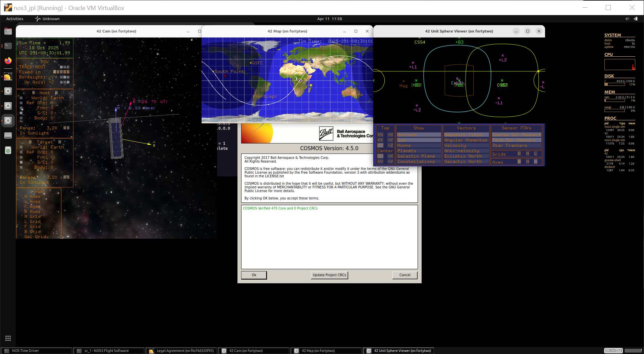This screenshot has width=644, height=354.
Task: Set Top axis to +Z in Unit Sphere Viewer
Action: (380, 145)
